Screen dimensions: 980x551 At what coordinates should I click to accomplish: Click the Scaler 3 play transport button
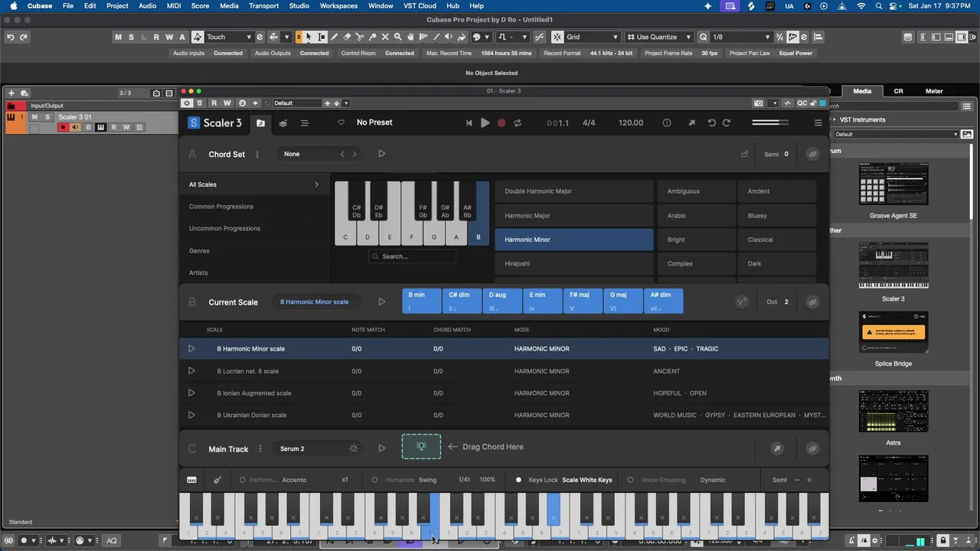click(x=485, y=122)
